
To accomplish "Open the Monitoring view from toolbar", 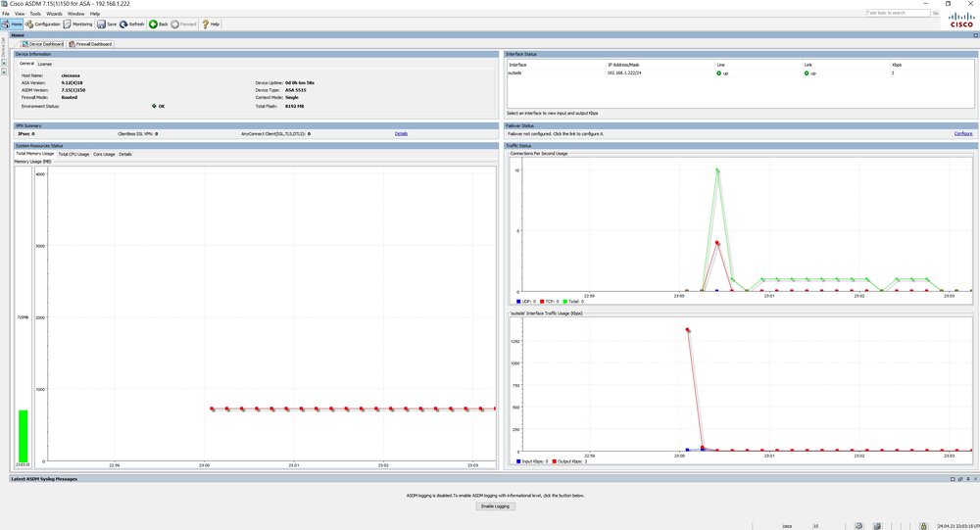I will (x=78, y=24).
